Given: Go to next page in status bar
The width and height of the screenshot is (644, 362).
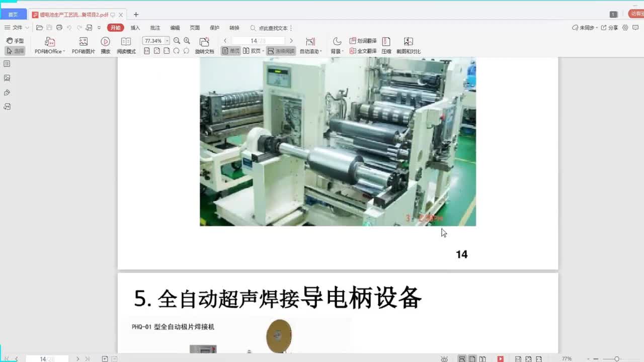Looking at the screenshot, I should click(x=77, y=359).
